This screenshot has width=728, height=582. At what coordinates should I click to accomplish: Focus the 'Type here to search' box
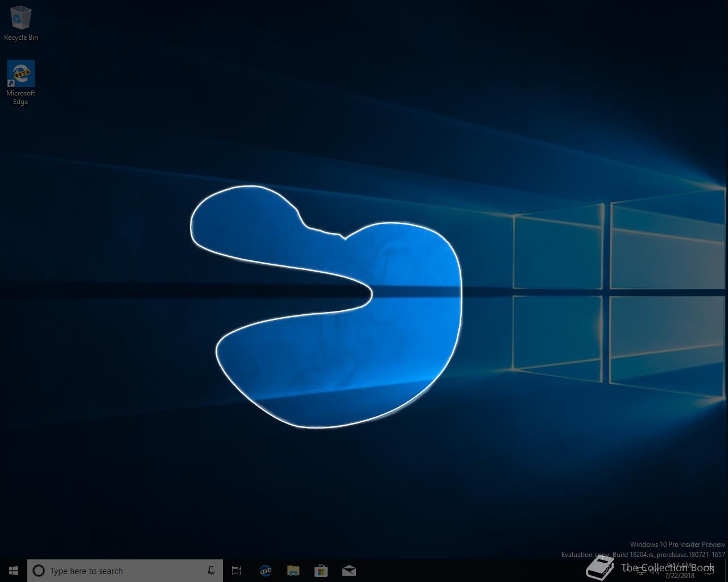click(x=125, y=571)
